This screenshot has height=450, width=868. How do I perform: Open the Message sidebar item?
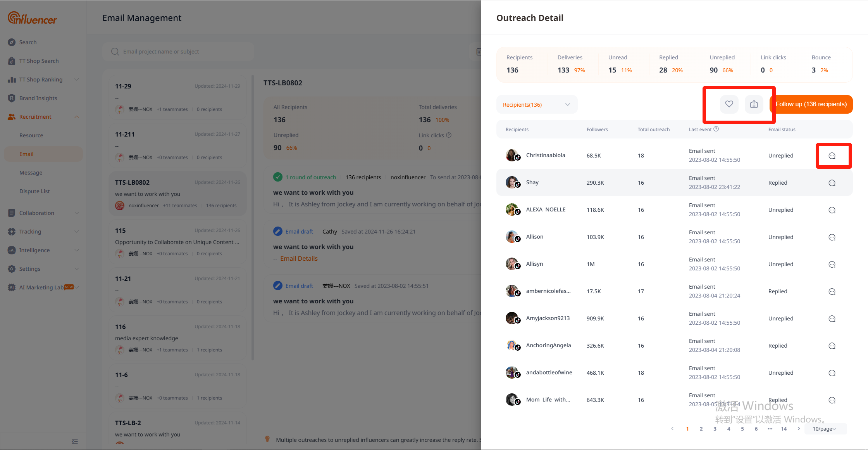[31, 173]
